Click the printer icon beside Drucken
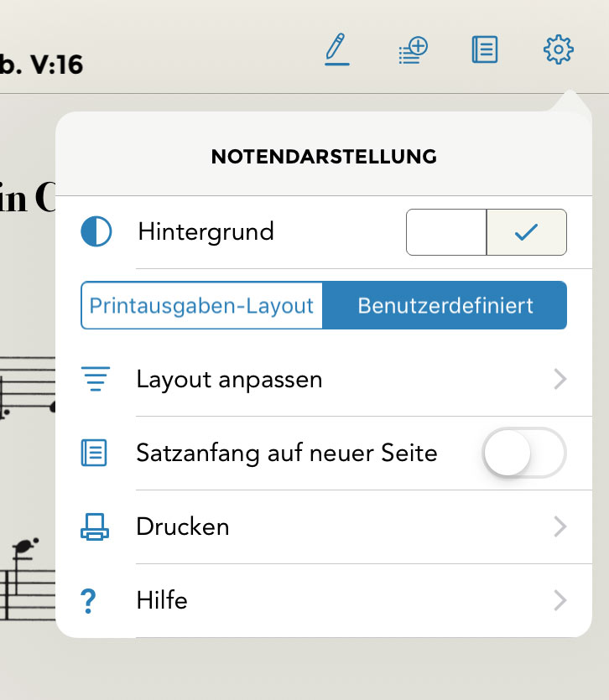 click(x=94, y=527)
